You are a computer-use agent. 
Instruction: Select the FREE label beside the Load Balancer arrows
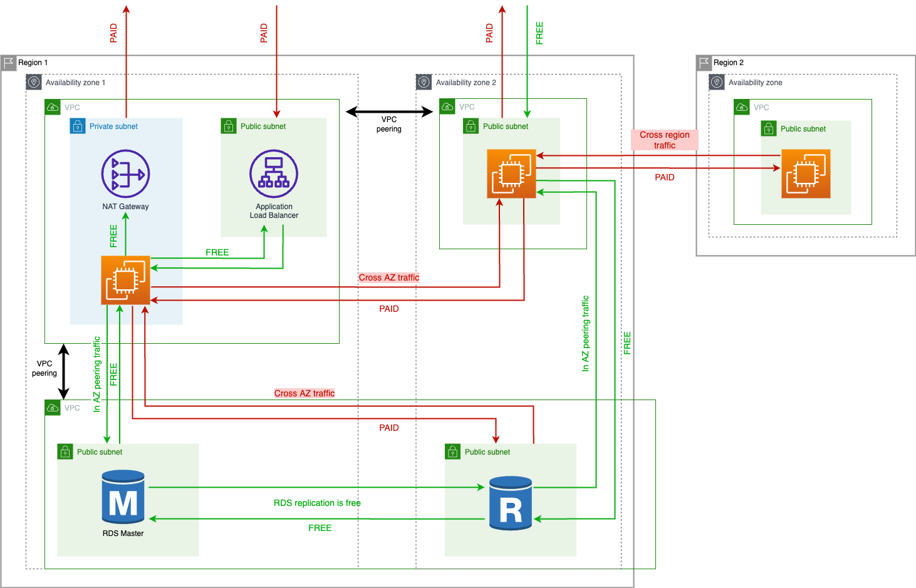pyautogui.click(x=217, y=252)
